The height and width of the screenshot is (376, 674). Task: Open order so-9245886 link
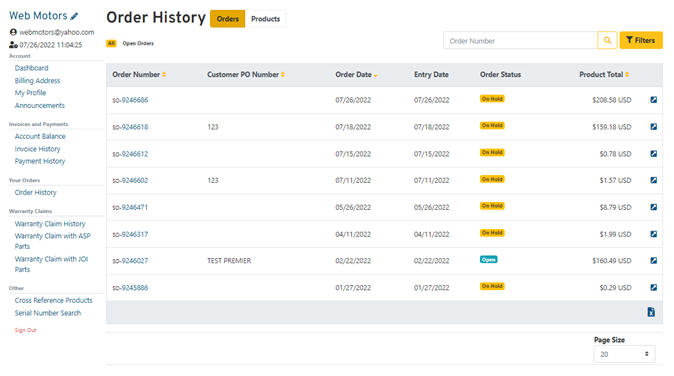pos(130,288)
